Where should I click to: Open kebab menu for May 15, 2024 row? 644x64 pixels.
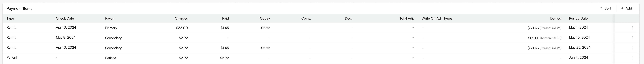(632, 38)
